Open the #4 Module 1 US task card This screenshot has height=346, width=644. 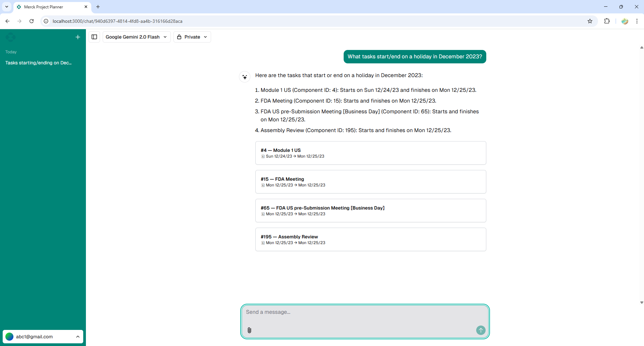pyautogui.click(x=370, y=153)
